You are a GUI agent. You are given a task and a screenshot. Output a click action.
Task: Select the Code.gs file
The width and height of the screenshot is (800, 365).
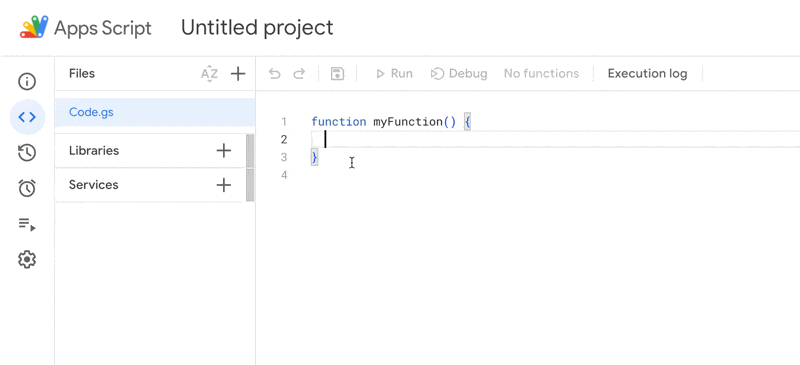[155, 112]
